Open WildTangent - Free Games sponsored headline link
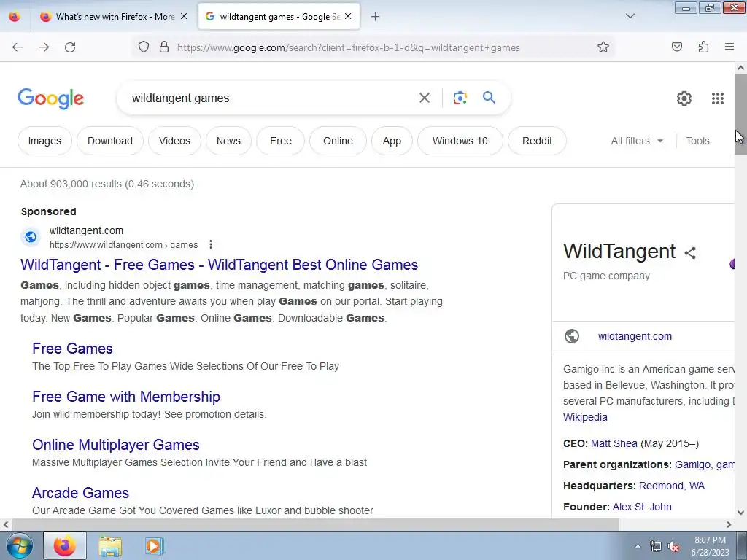The image size is (747, 560). click(x=219, y=265)
